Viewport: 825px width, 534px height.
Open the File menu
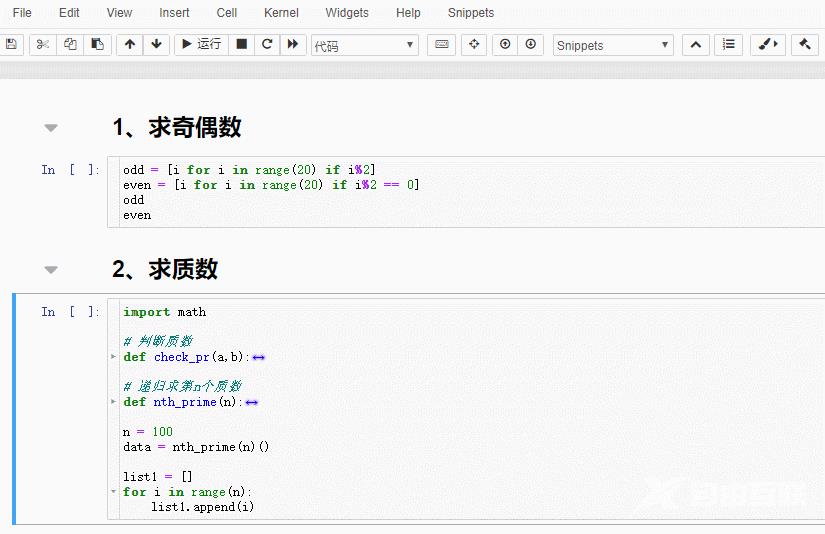pyautogui.click(x=22, y=13)
